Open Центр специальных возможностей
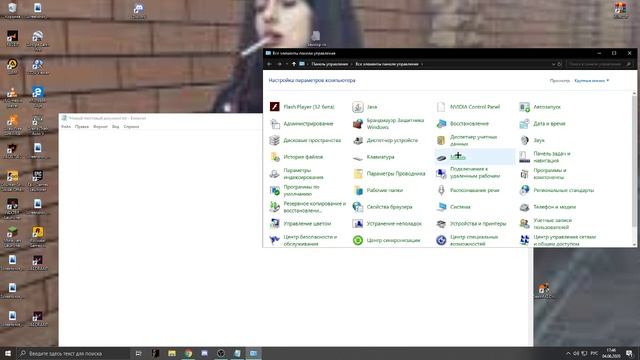 pyautogui.click(x=467, y=240)
